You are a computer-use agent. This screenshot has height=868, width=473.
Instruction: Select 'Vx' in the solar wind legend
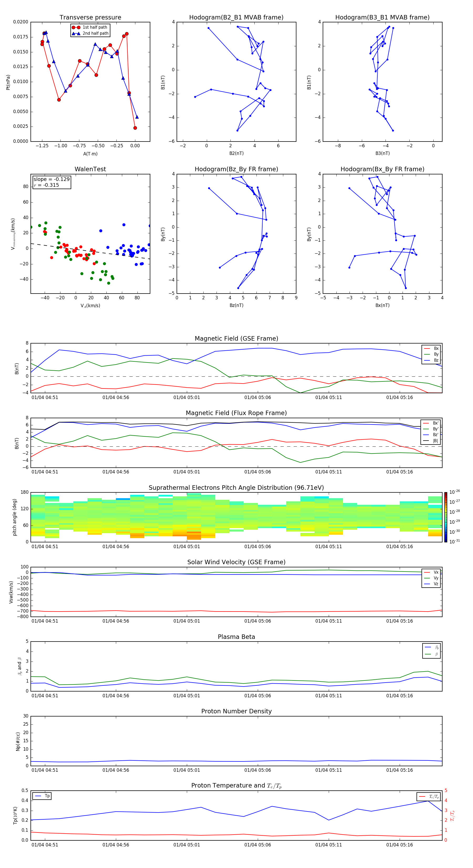click(431, 572)
